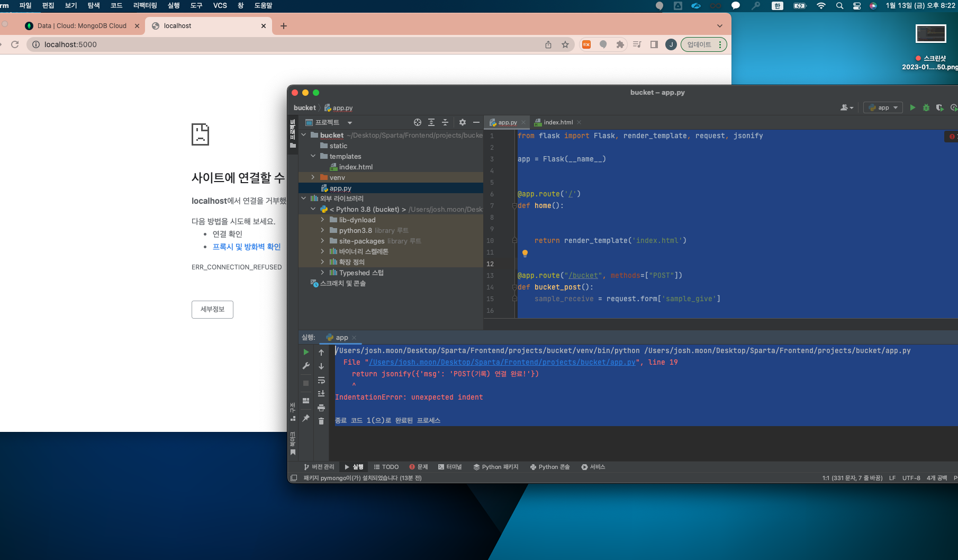This screenshot has height=560, width=958.
Task: Open VCS menu in menu bar
Action: click(220, 6)
